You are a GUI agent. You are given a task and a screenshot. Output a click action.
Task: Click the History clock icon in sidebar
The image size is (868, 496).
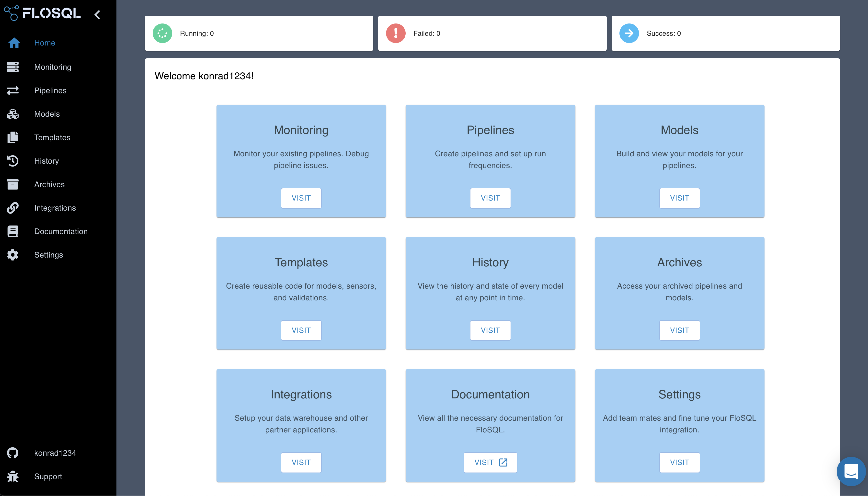tap(13, 161)
